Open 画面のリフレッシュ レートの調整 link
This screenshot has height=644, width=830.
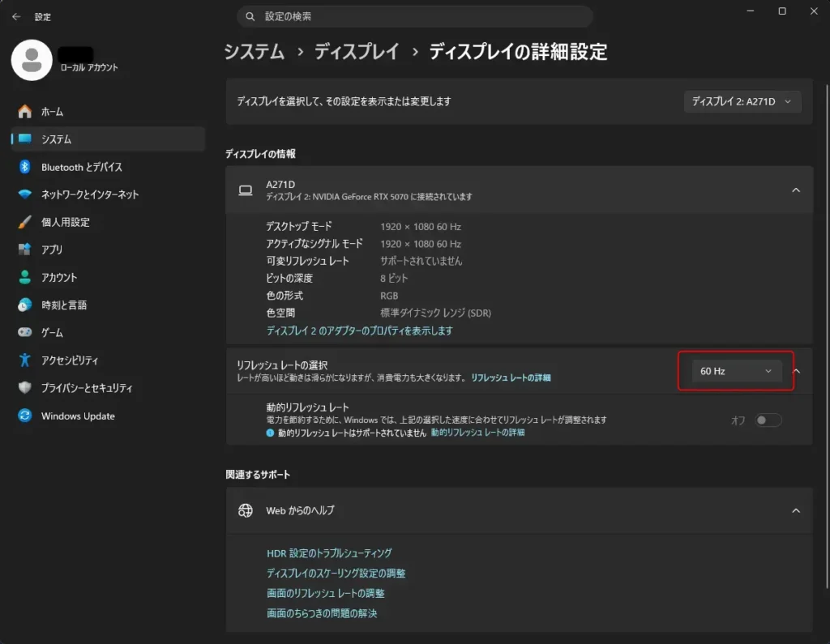326,593
